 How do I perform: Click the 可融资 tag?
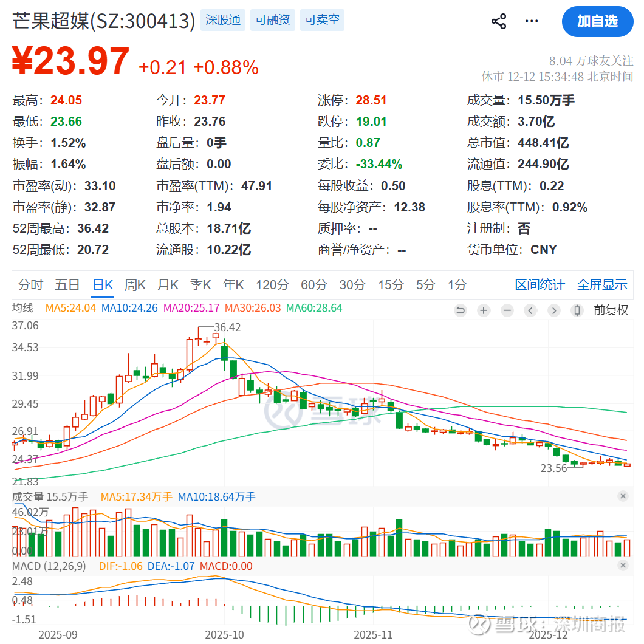[273, 19]
